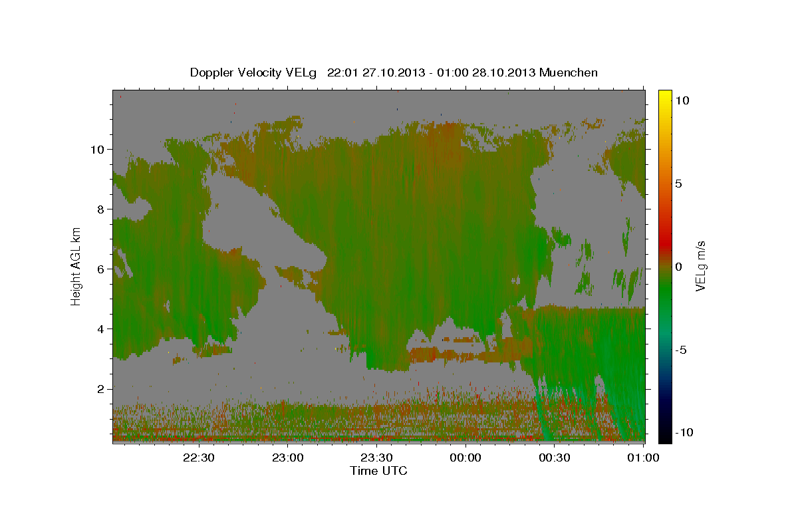Click the start date '27.10.2013' in the title
This screenshot has width=798, height=532.
394,72
